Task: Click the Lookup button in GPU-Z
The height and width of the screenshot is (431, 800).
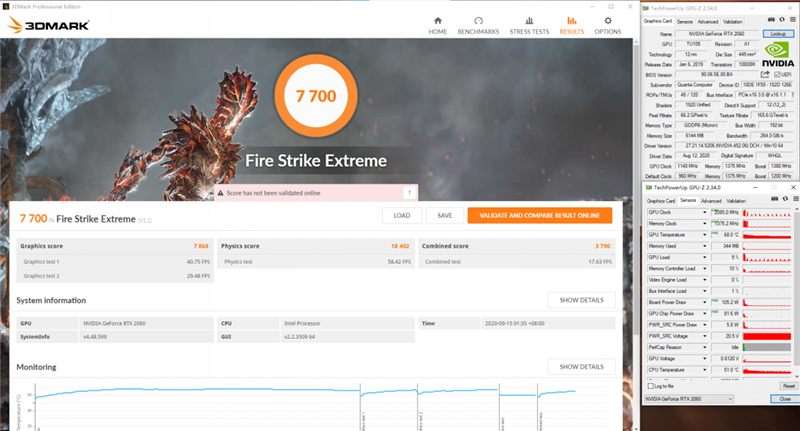Action: pyautogui.click(x=778, y=34)
